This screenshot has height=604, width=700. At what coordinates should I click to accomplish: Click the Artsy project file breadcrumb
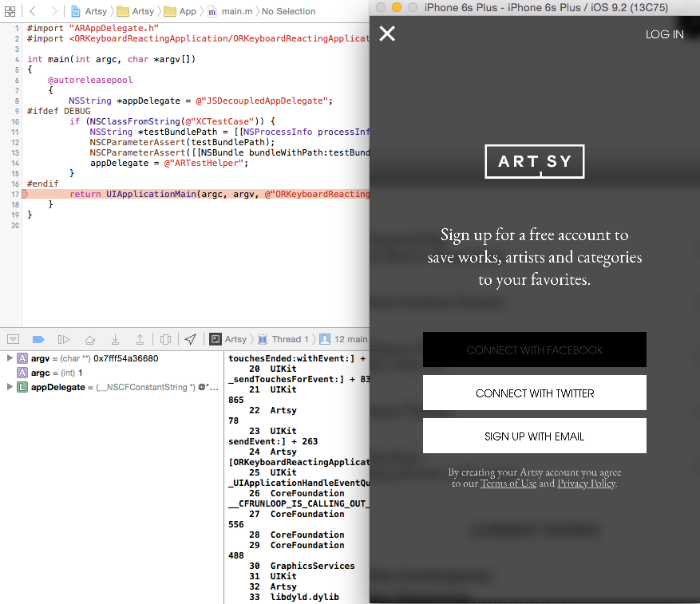pos(89,11)
